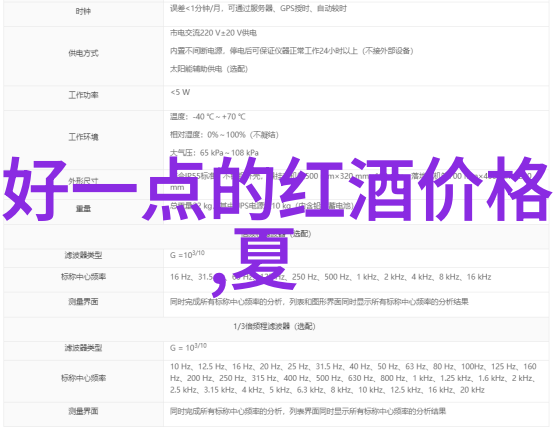
Task: Select the 供电方式 label cell
Action: (83, 53)
